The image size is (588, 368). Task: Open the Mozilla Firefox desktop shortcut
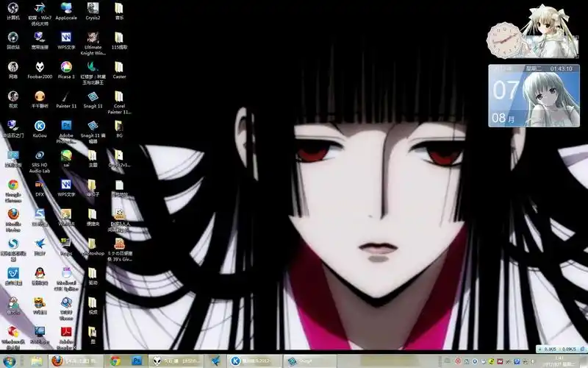coord(13,214)
